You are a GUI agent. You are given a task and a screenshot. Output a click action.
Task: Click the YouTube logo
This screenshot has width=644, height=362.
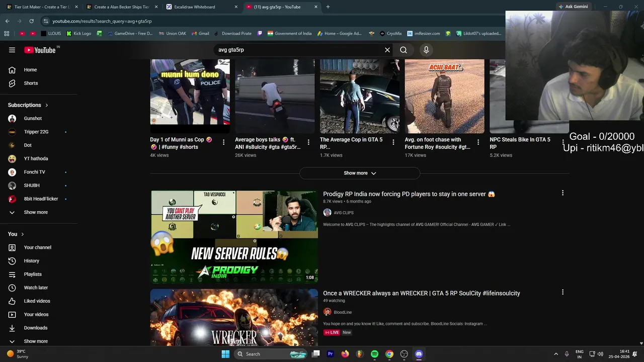(40, 50)
